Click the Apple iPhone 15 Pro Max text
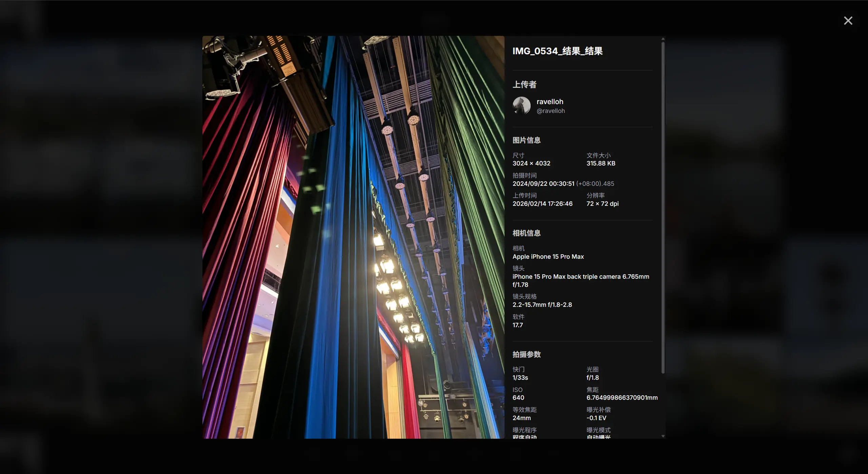Screen dimensions: 868x474 pyautogui.click(x=548, y=257)
